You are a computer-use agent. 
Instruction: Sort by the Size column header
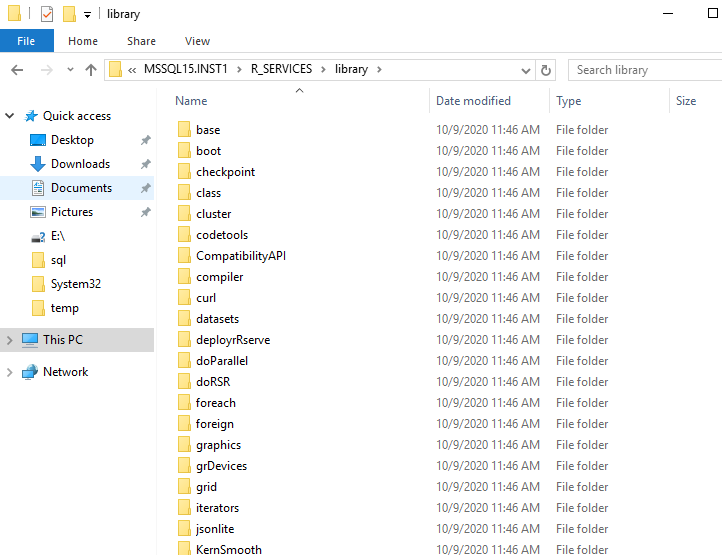686,100
